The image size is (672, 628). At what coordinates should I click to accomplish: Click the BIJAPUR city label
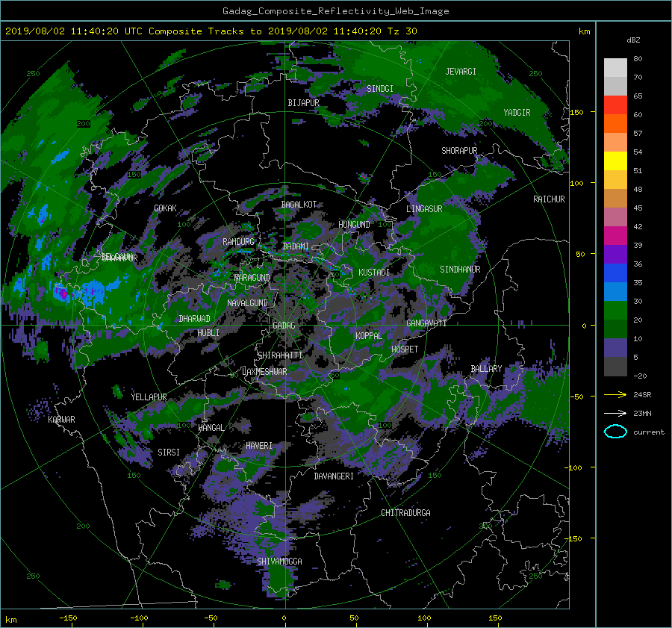tap(303, 103)
